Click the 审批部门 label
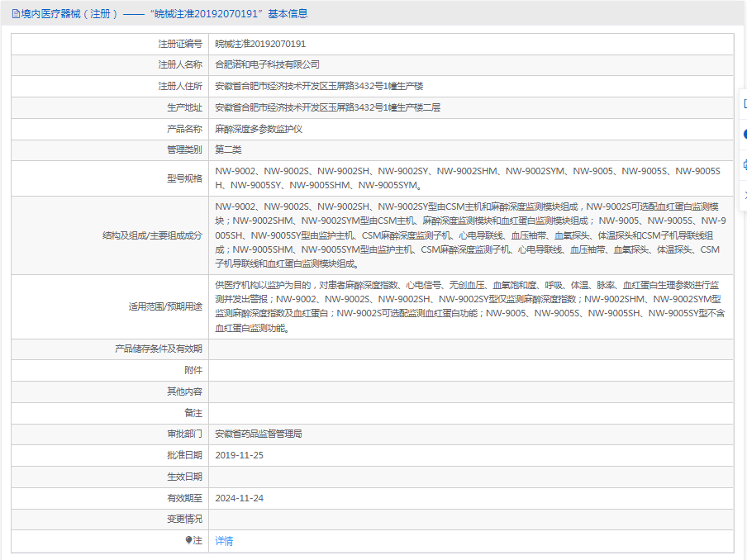 pyautogui.click(x=184, y=434)
